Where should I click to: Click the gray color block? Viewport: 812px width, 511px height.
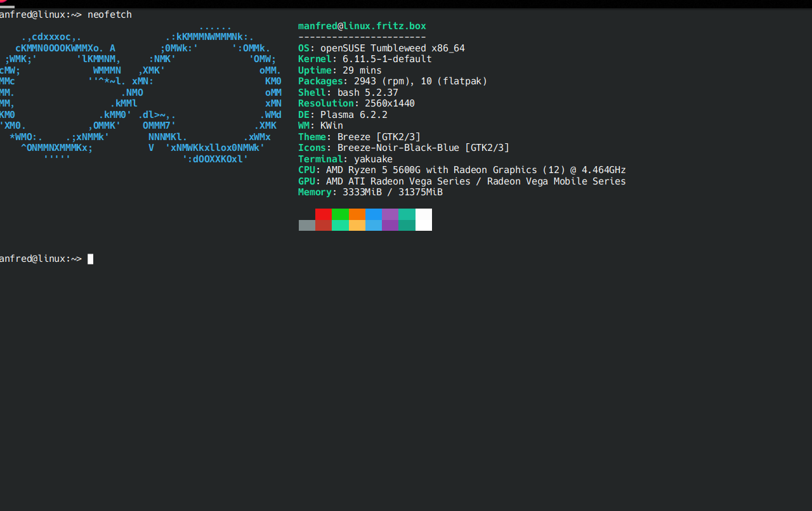(x=307, y=225)
